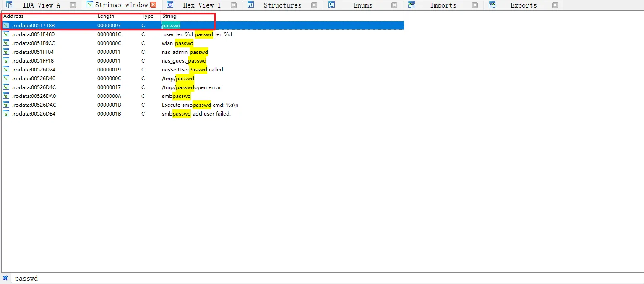The width and height of the screenshot is (644, 284).
Task: Click the Enums tab icon
Action: pyautogui.click(x=331, y=5)
